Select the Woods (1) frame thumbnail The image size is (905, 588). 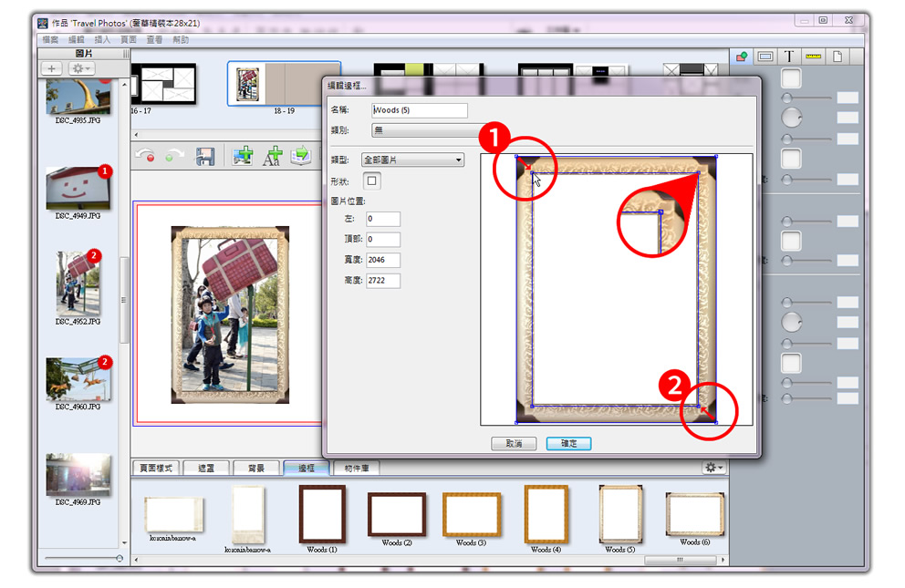coord(322,514)
